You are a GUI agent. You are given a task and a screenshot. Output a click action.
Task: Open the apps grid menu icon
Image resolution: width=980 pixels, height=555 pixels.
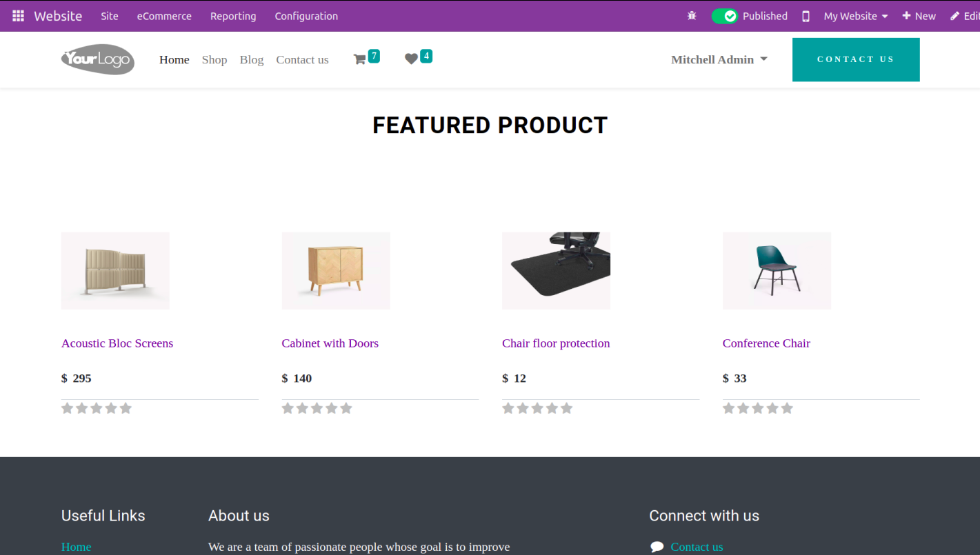tap(18, 16)
